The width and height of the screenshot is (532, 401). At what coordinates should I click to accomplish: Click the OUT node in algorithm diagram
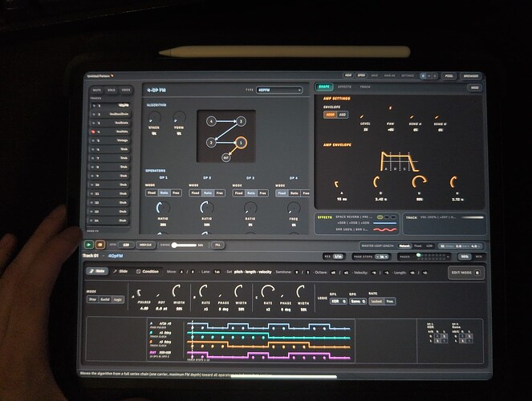click(x=226, y=158)
